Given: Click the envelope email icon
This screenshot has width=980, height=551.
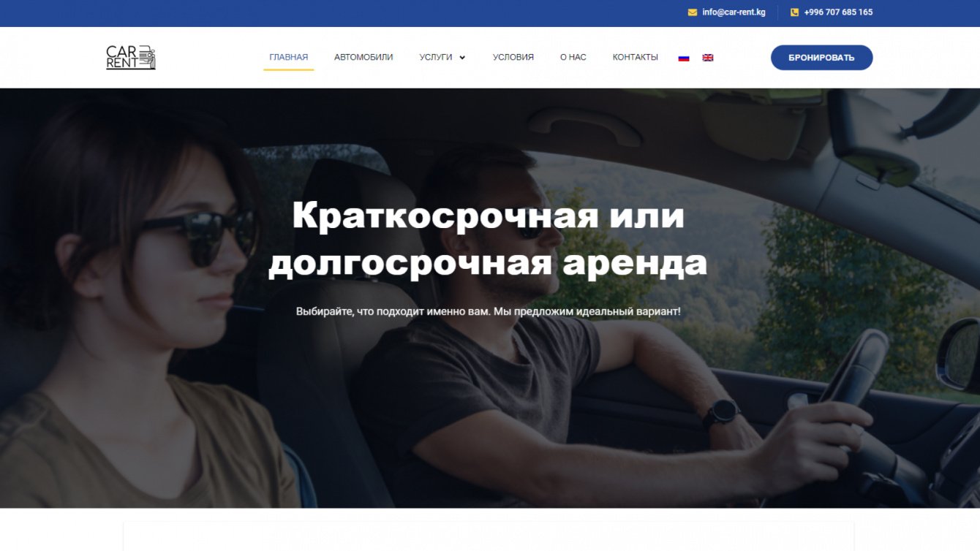Looking at the screenshot, I should click(693, 12).
